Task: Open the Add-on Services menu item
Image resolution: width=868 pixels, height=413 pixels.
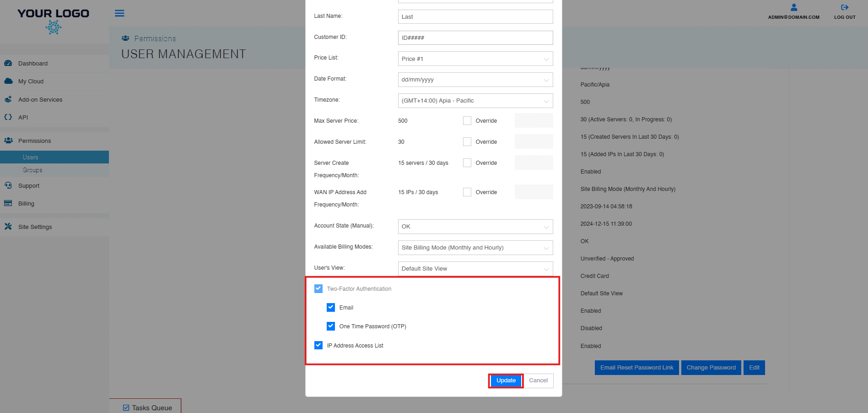Action: tap(40, 99)
